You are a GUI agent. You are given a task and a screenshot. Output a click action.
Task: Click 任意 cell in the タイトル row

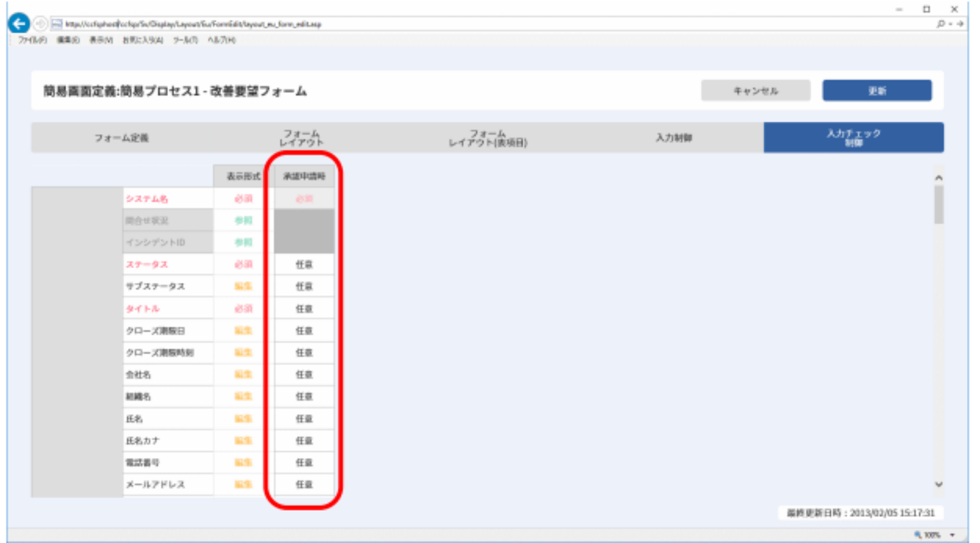[x=304, y=308]
